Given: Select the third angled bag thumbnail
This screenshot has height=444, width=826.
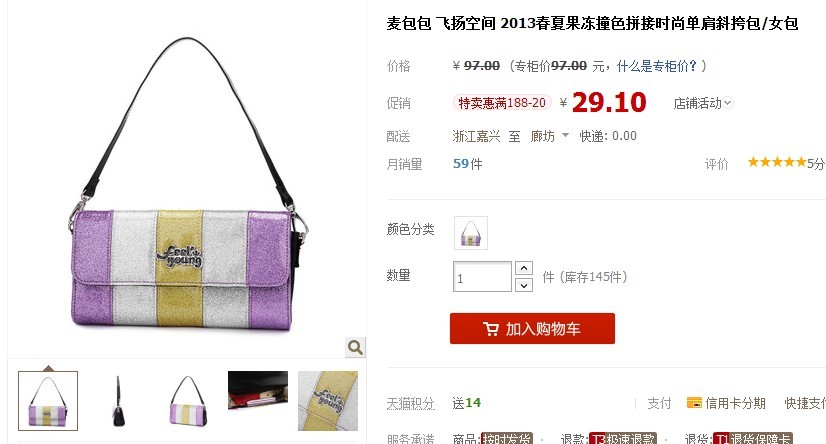Looking at the screenshot, I should point(188,401).
